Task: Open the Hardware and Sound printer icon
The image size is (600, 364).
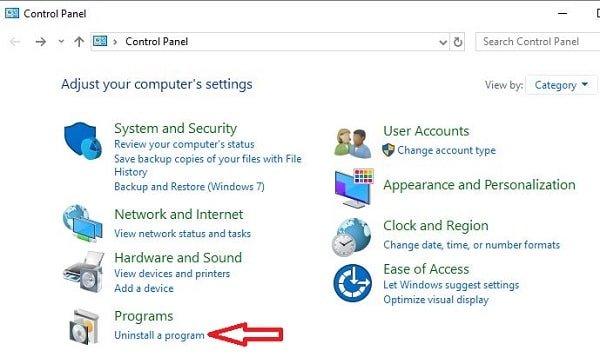Action: click(x=83, y=272)
